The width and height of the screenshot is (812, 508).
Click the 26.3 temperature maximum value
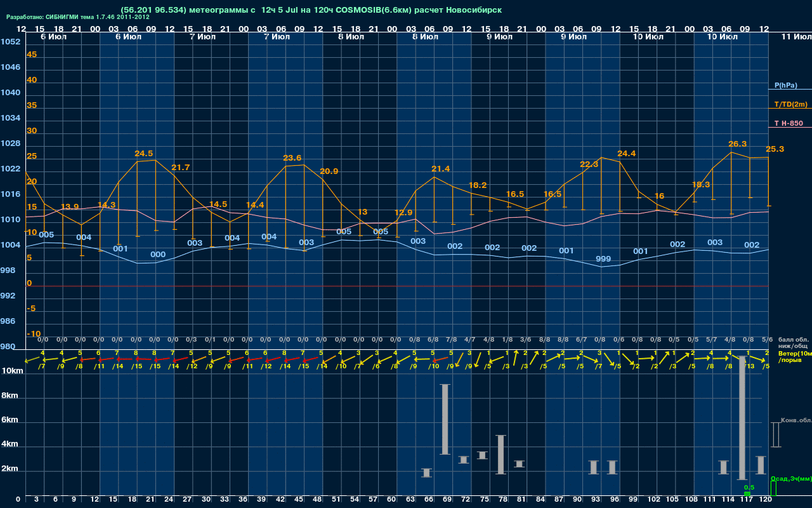738,144
